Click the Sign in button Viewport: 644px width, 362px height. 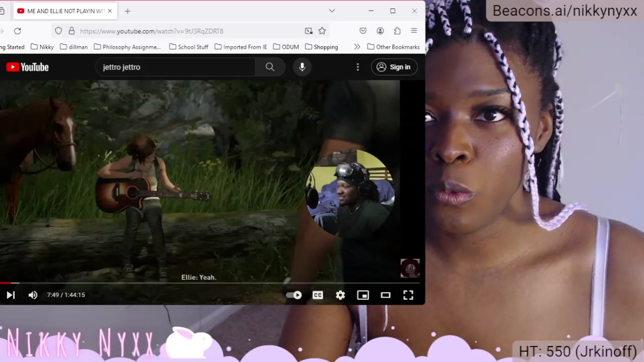tap(394, 67)
